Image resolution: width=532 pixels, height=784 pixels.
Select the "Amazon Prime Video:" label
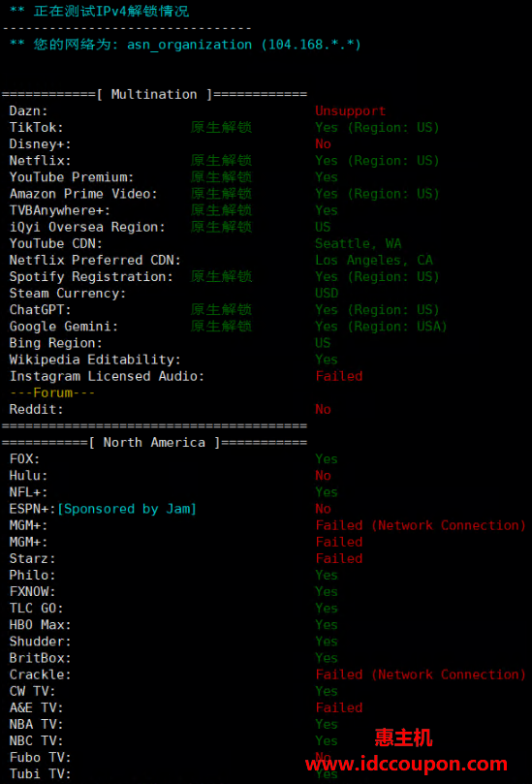[83, 194]
